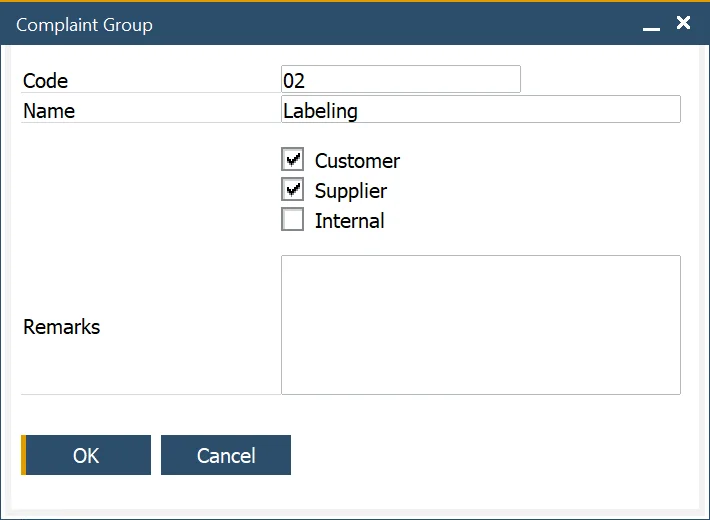Click inside the Remarks text area
The width and height of the screenshot is (710, 520).
(481, 325)
